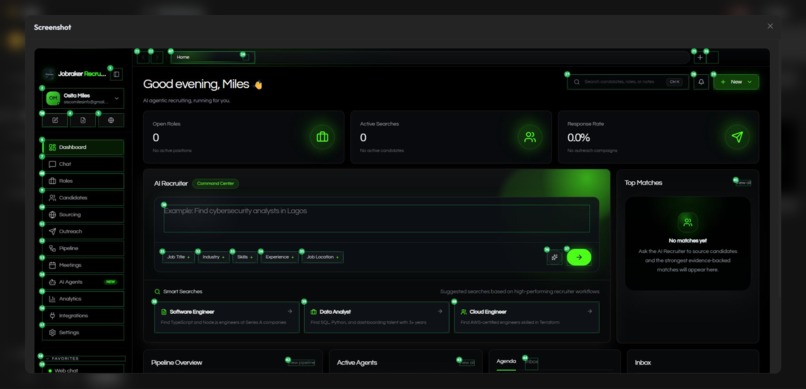This screenshot has width=806, height=389.
Task: Click the back navigation arrow in tab bar
Action: tap(143, 58)
